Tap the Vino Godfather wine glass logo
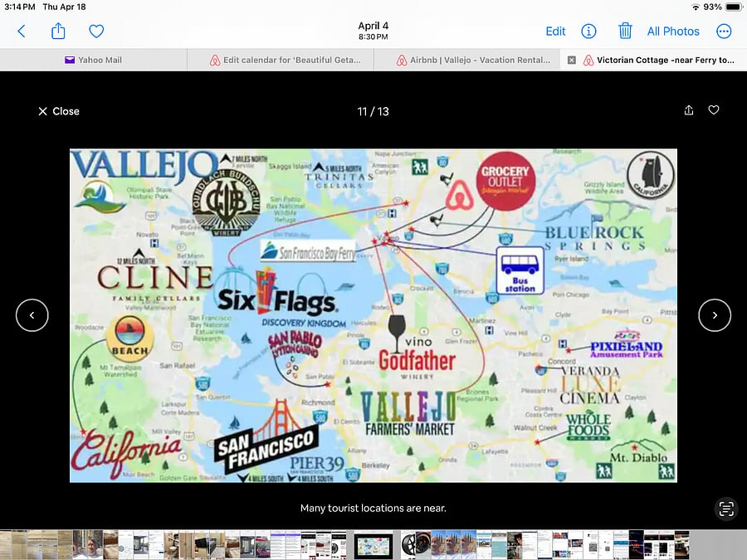This screenshot has height=560, width=747. (x=416, y=347)
